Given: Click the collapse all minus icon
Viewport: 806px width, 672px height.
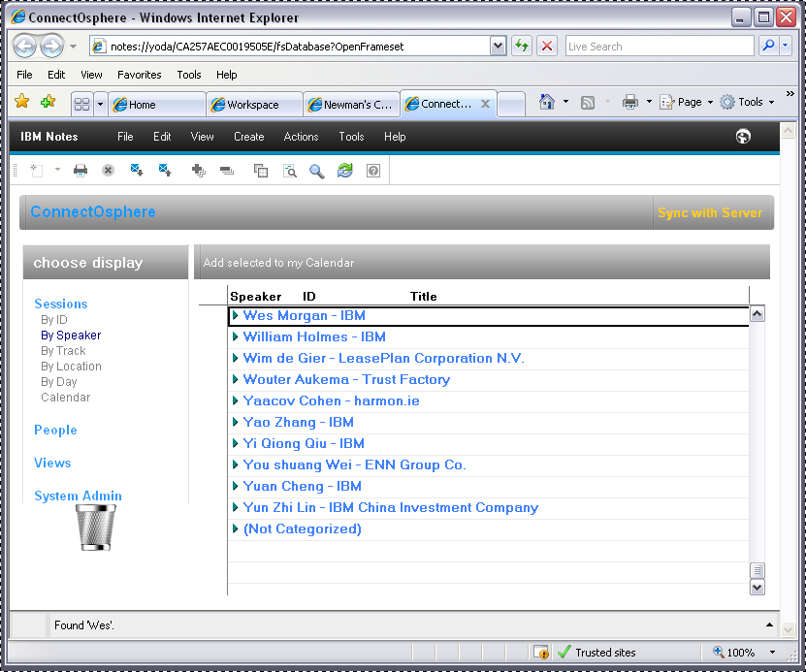Looking at the screenshot, I should tap(226, 171).
